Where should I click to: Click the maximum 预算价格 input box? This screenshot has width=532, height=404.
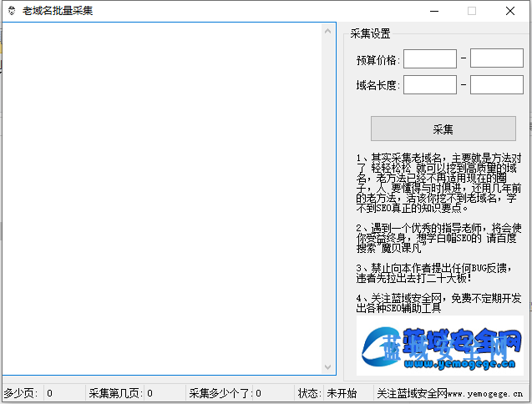pyautogui.click(x=496, y=58)
